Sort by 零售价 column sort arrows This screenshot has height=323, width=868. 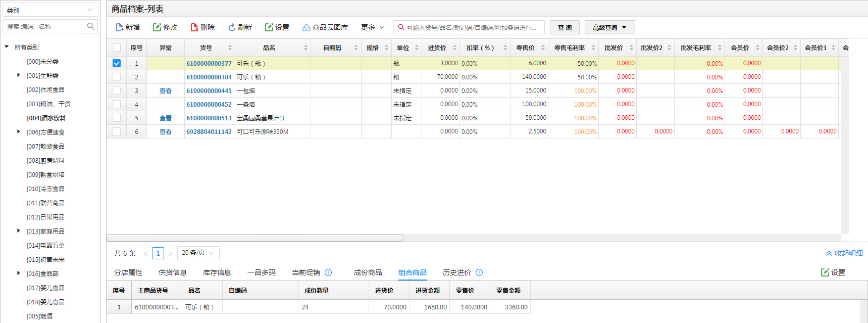tap(543, 48)
